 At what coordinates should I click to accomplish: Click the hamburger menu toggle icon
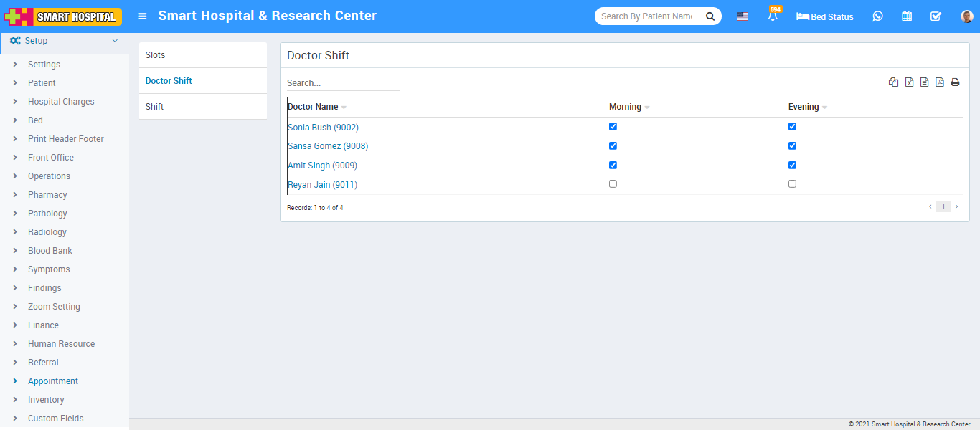(143, 16)
